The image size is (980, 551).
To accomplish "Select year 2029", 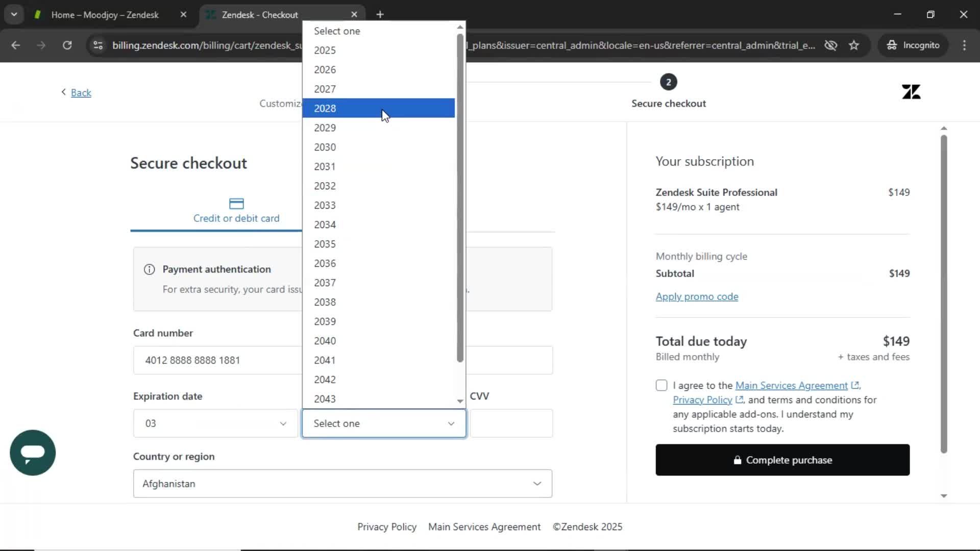I will pos(378,128).
